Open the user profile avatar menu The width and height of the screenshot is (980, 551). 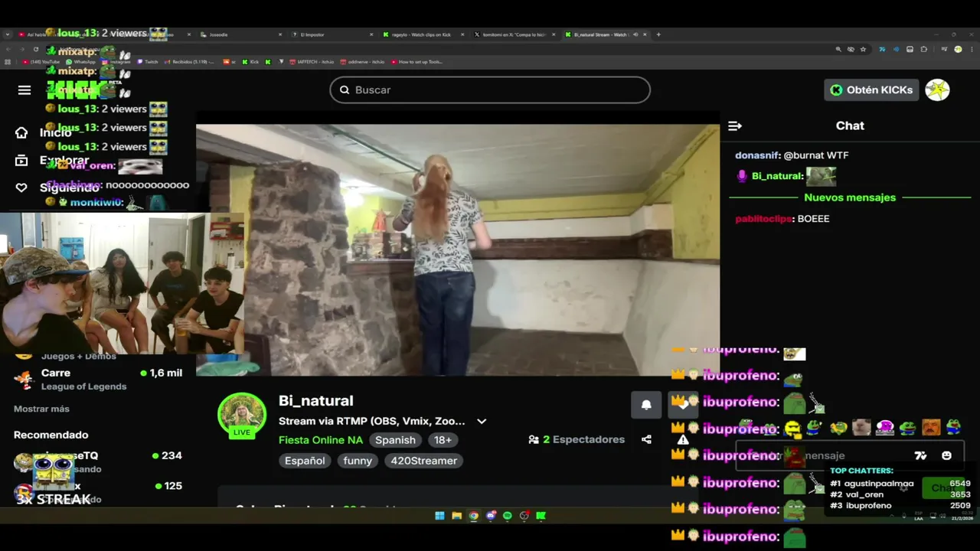point(937,90)
